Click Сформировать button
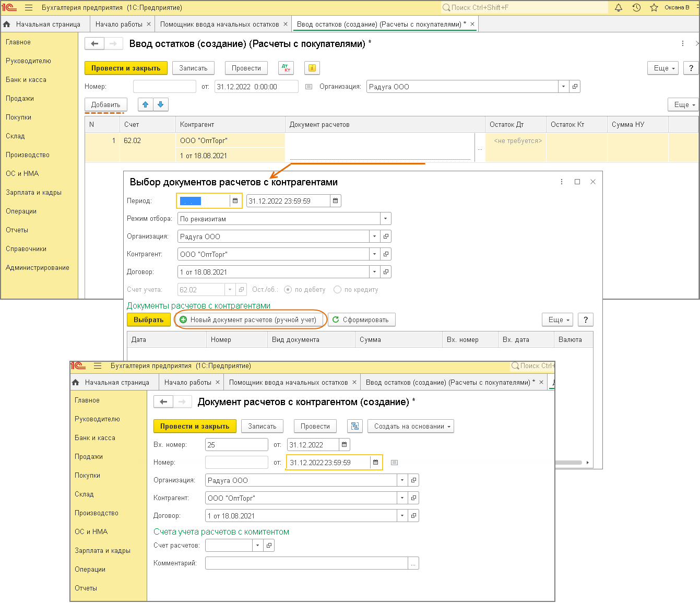The image size is (700, 603). (x=362, y=320)
